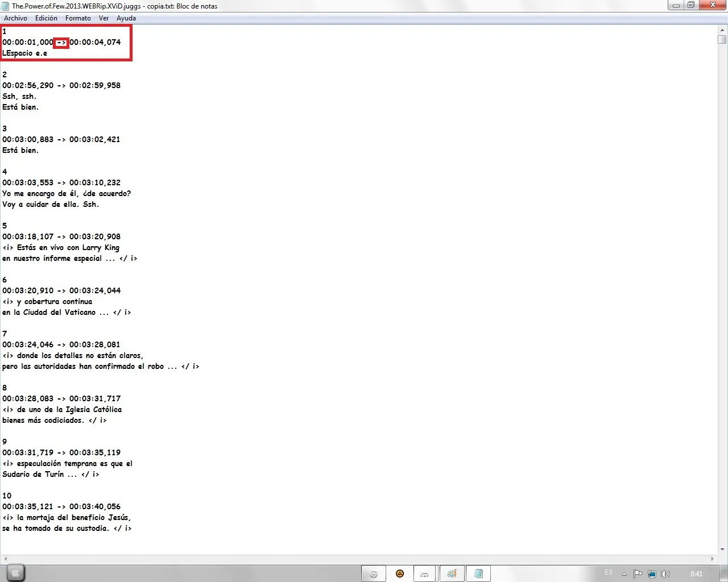This screenshot has width=728, height=582.
Task: Click the end time '00:03:24,044'
Action: (95, 290)
